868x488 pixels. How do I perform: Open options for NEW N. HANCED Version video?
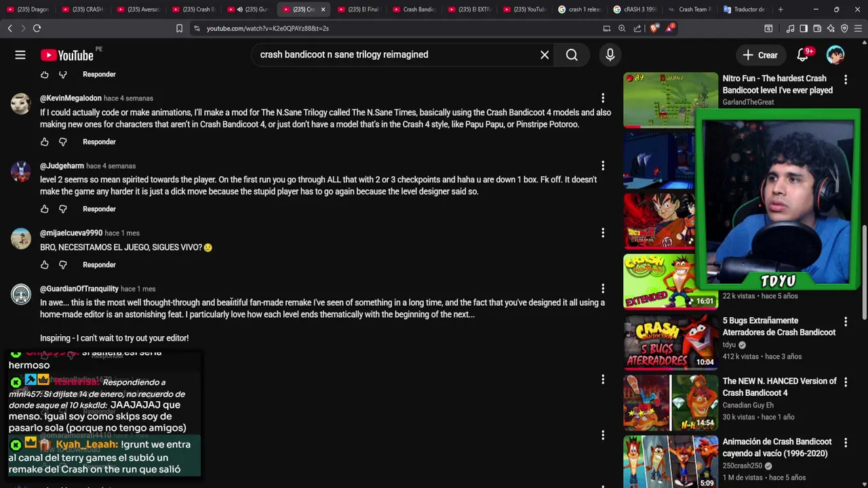[x=846, y=382]
